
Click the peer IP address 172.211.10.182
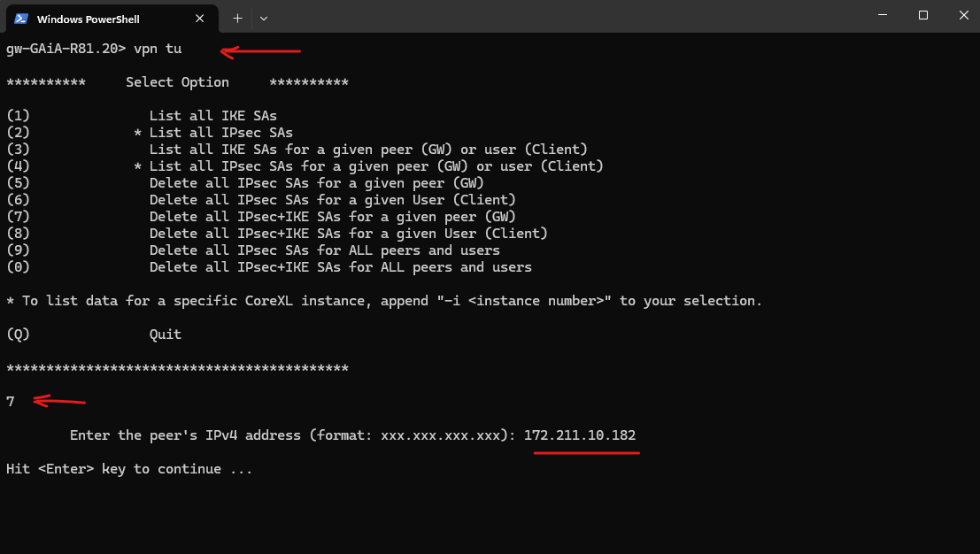pos(579,435)
